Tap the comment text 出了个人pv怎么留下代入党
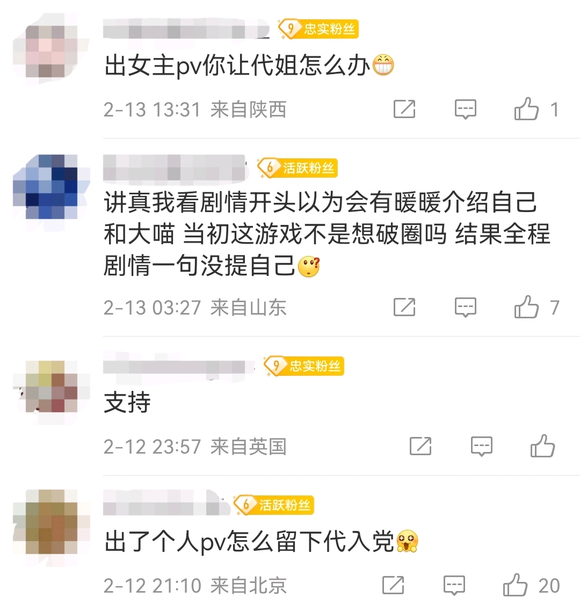The image size is (580, 598). click(249, 542)
